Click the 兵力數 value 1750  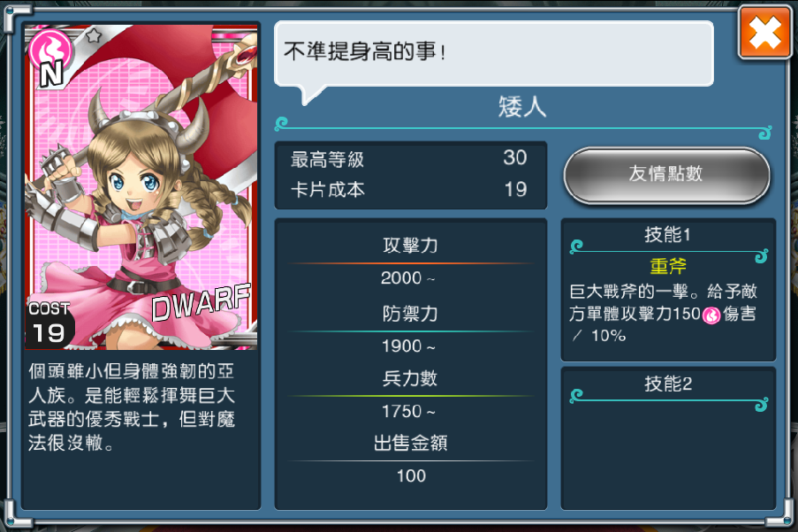click(x=408, y=411)
